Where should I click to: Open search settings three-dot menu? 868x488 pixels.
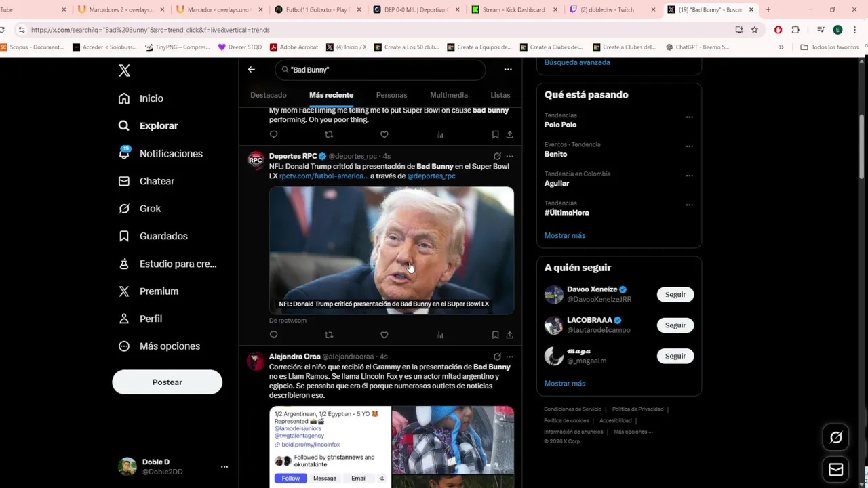pos(508,70)
